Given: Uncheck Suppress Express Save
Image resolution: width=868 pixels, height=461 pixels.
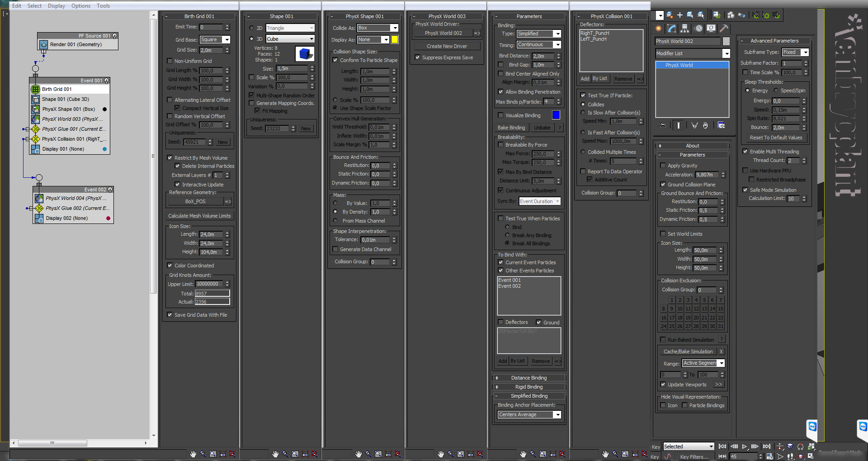Looking at the screenshot, I should pyautogui.click(x=417, y=57).
